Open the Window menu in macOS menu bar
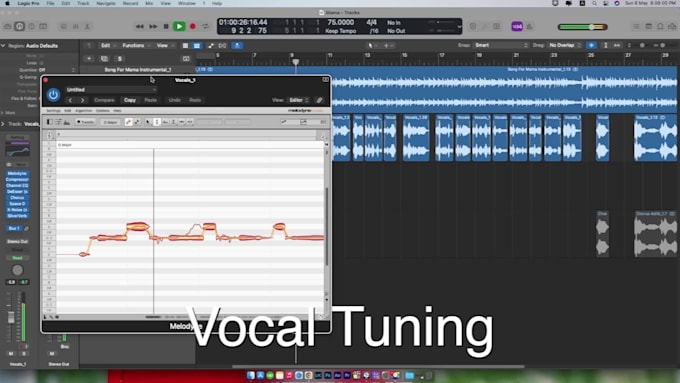680x383 pixels. click(187, 3)
